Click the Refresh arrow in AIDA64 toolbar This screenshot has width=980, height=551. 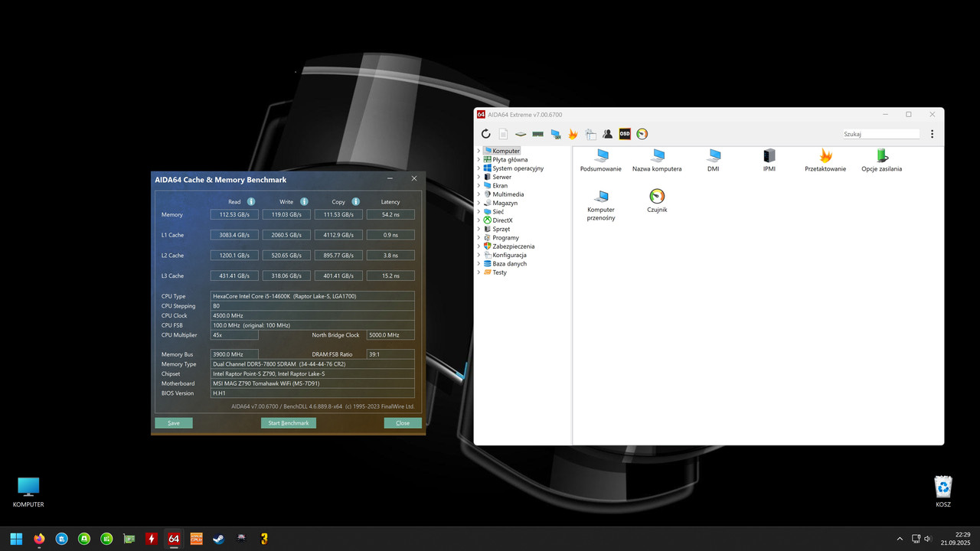click(x=485, y=134)
